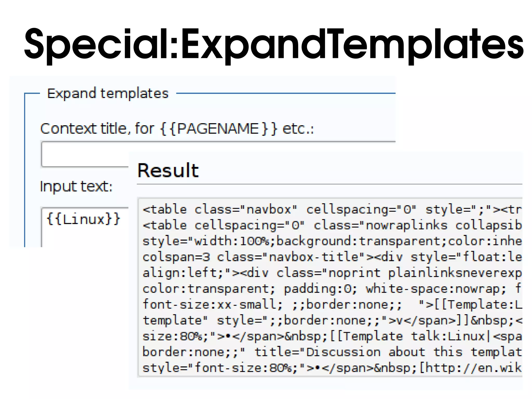Click the '[[Template talk:Linux|' text in result

410,336
